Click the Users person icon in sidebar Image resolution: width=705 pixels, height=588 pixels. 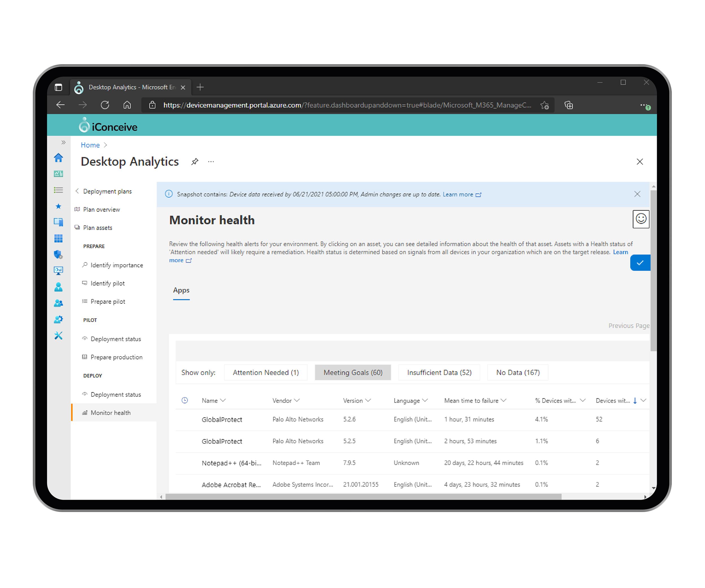coord(58,287)
